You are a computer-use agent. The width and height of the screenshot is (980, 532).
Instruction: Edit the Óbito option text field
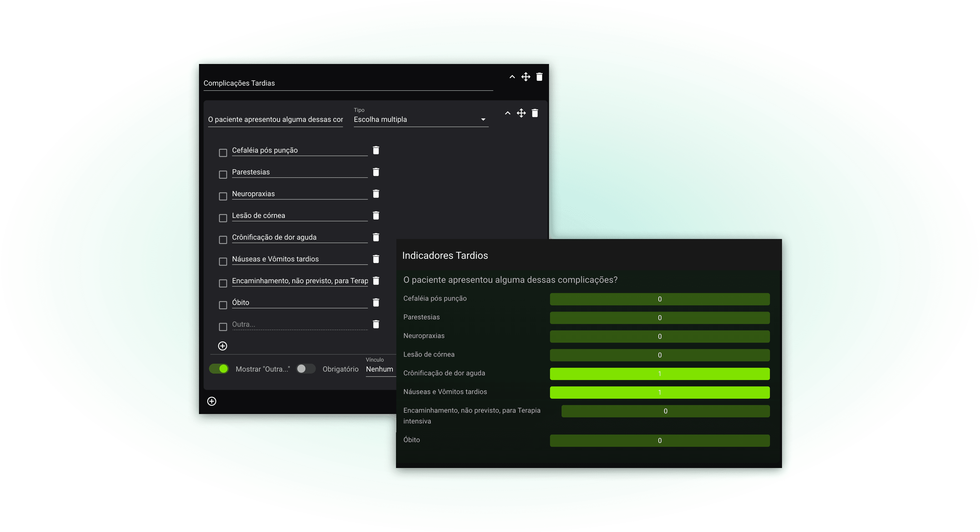pyautogui.click(x=300, y=303)
